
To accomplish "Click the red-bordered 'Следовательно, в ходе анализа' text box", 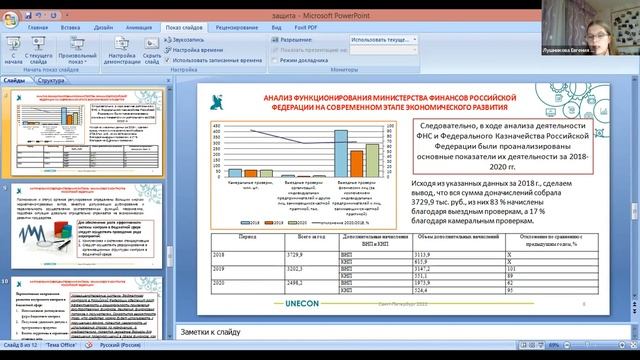I will pyautogui.click(x=502, y=147).
